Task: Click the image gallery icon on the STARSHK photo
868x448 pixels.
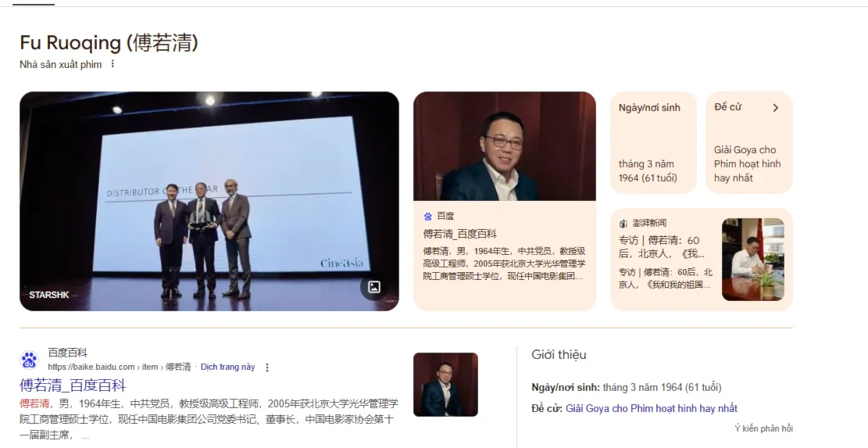Action: (374, 287)
